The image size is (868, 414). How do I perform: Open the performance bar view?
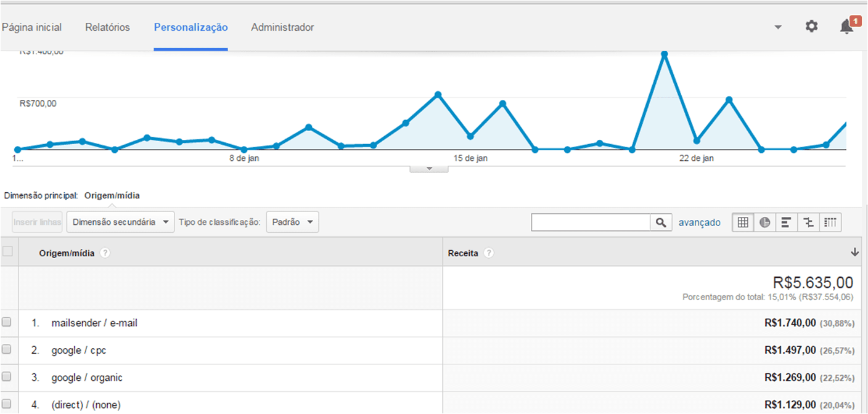786,222
